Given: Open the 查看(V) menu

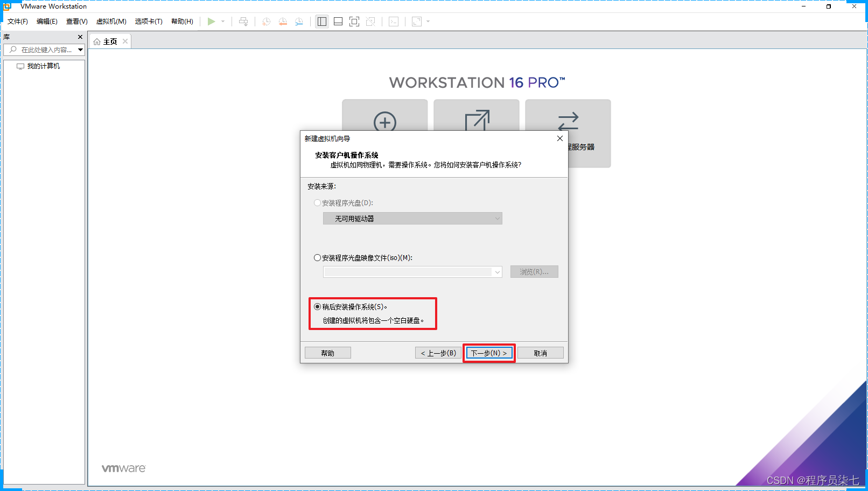Looking at the screenshot, I should point(76,22).
